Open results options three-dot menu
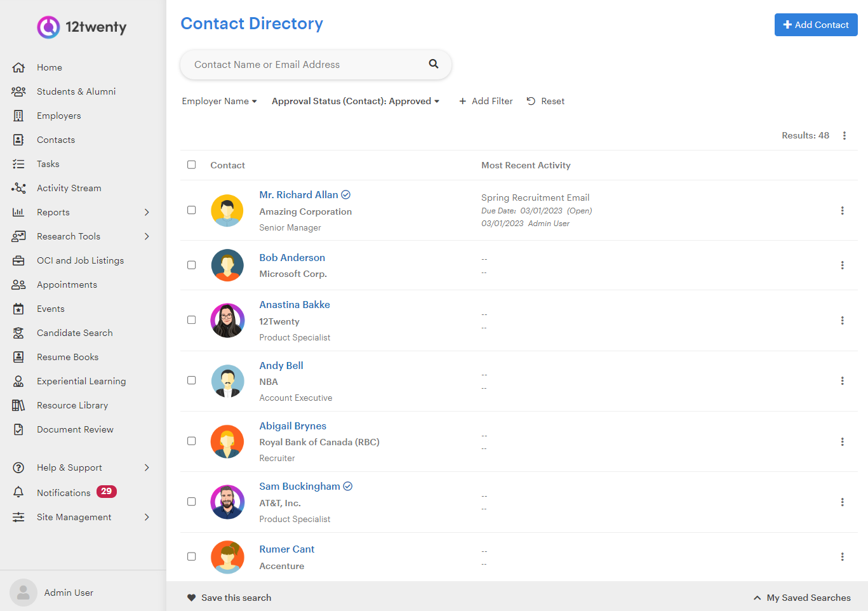Screen dimensions: 868x611 pos(845,135)
